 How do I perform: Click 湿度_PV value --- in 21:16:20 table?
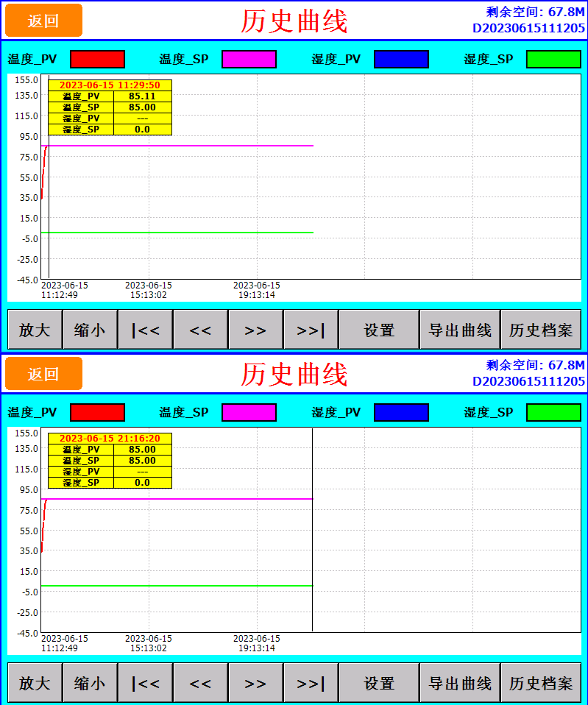tap(143, 472)
